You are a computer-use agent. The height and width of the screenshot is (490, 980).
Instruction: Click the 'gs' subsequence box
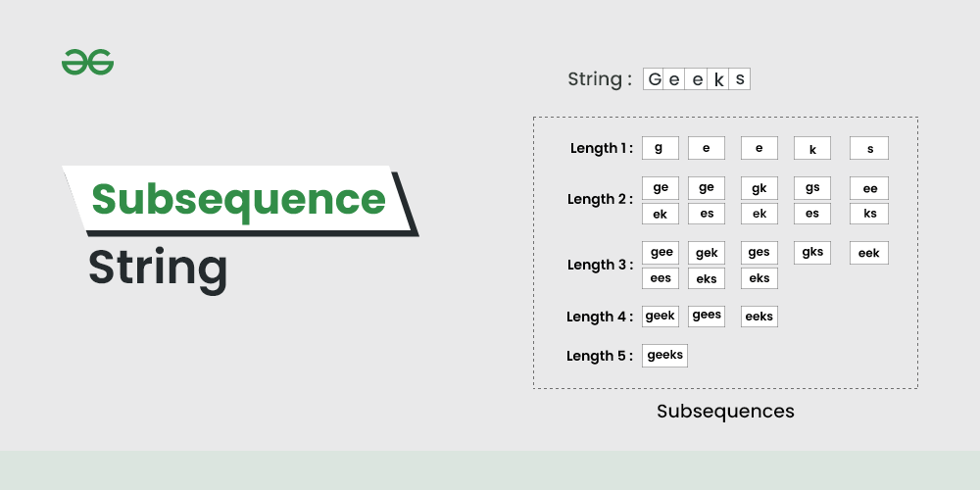(811, 188)
